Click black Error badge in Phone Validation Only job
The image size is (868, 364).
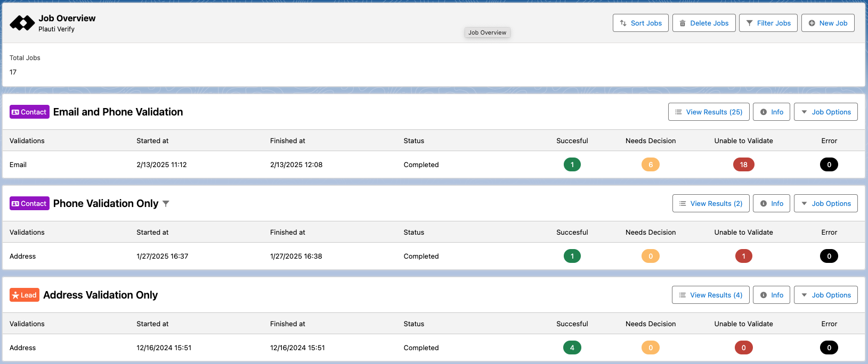coord(829,256)
